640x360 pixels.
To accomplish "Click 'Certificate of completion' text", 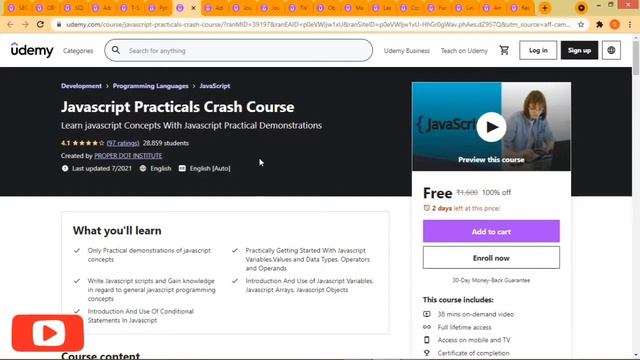I will tap(473, 353).
